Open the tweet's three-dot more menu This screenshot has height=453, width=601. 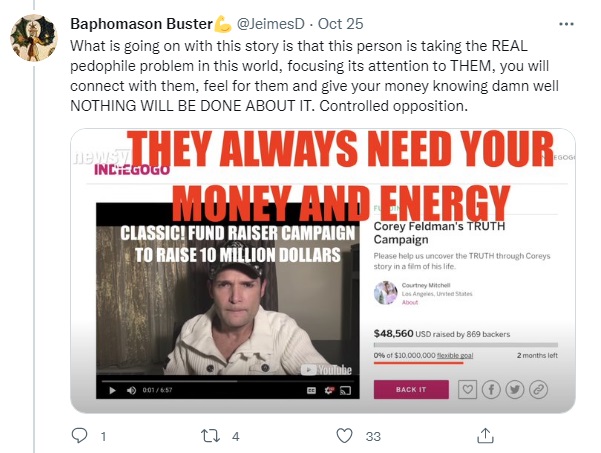566,24
